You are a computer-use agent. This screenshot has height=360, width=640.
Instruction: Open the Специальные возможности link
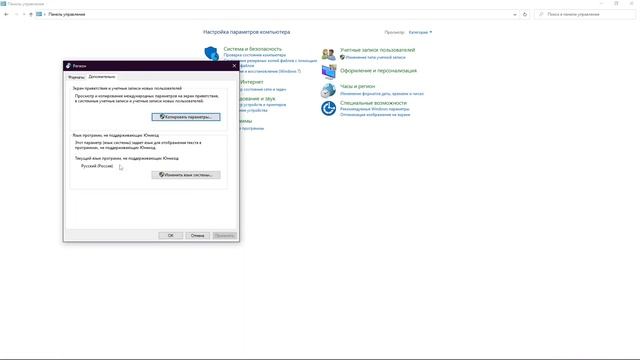tap(373, 103)
